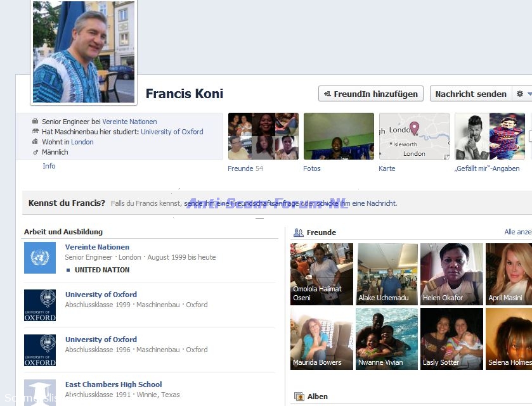Click the Freunde section people icon
The width and height of the screenshot is (532, 406).
pyautogui.click(x=298, y=232)
